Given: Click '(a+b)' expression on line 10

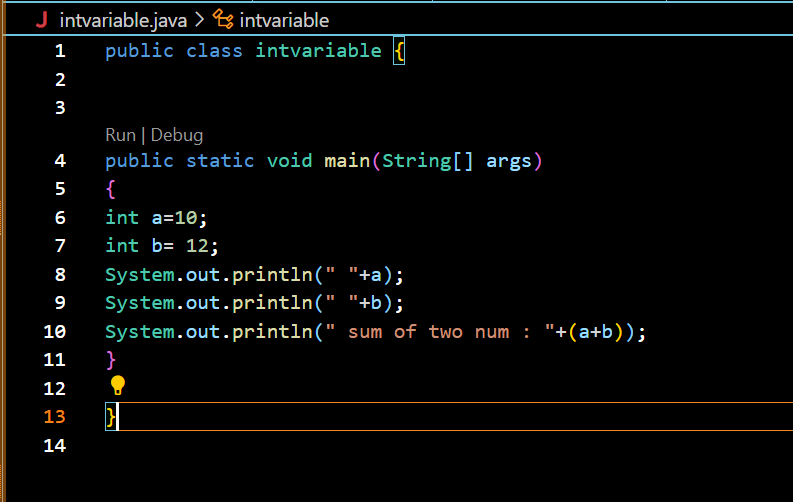Looking at the screenshot, I should pos(595,332).
